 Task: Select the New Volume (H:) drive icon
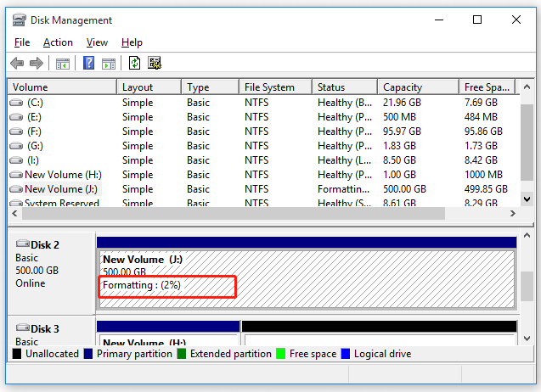16,175
